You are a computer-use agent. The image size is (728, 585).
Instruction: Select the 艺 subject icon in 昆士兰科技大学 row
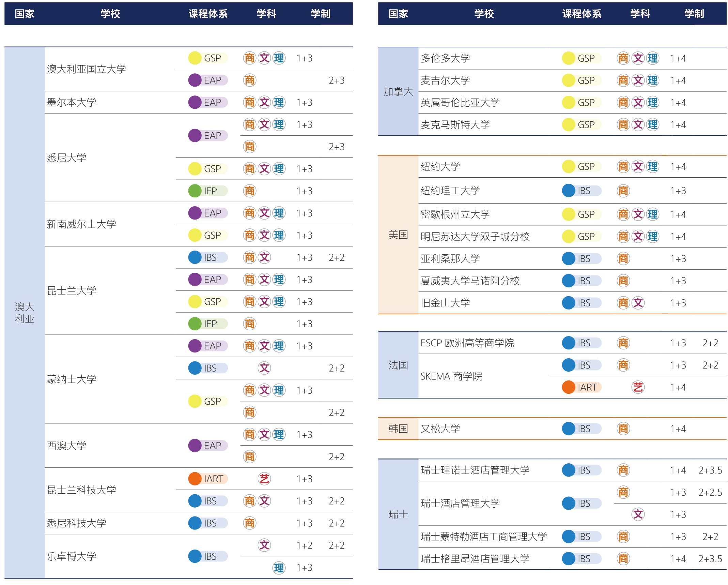(x=264, y=479)
